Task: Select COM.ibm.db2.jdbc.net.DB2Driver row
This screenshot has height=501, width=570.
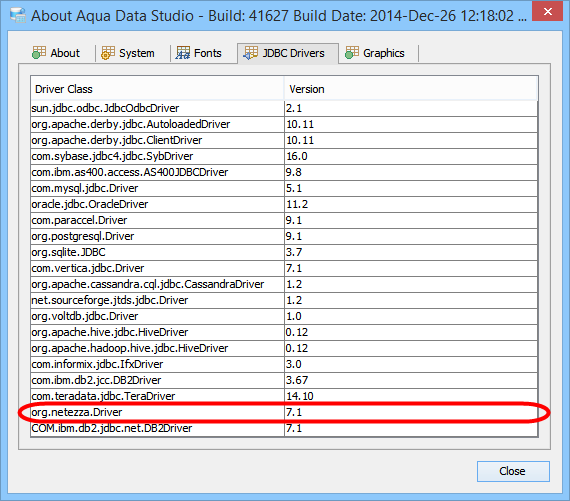Action: pyautogui.click(x=284, y=428)
